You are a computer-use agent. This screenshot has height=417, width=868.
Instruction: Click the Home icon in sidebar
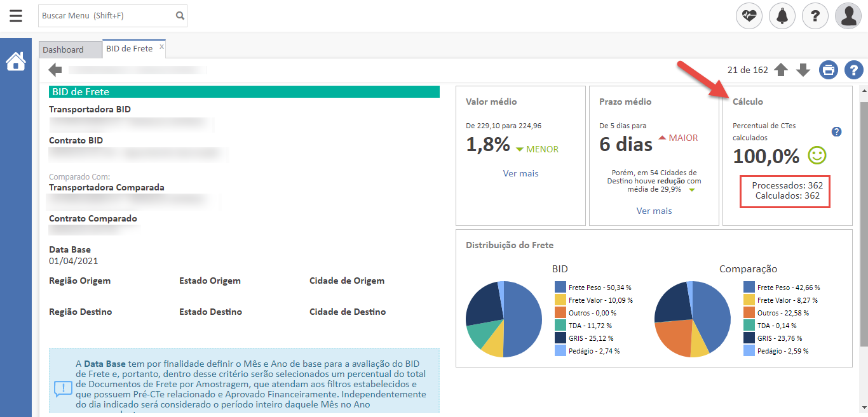(16, 62)
